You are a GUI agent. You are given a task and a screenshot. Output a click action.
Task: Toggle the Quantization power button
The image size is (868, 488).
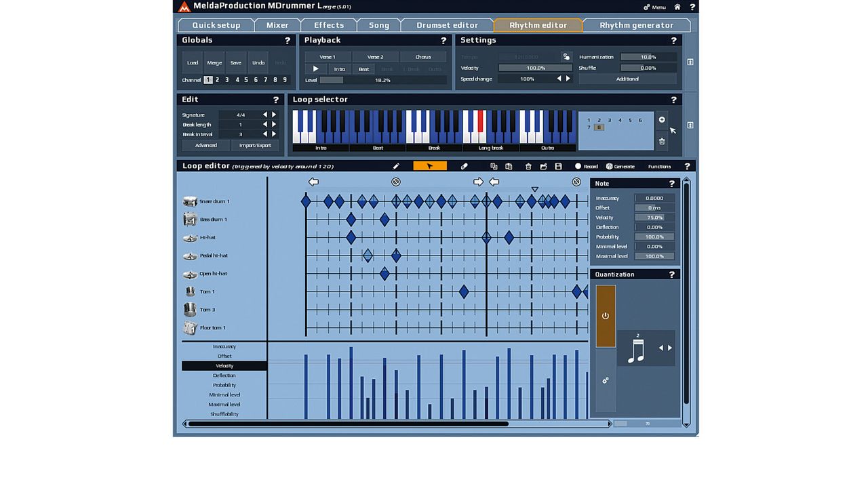click(606, 316)
